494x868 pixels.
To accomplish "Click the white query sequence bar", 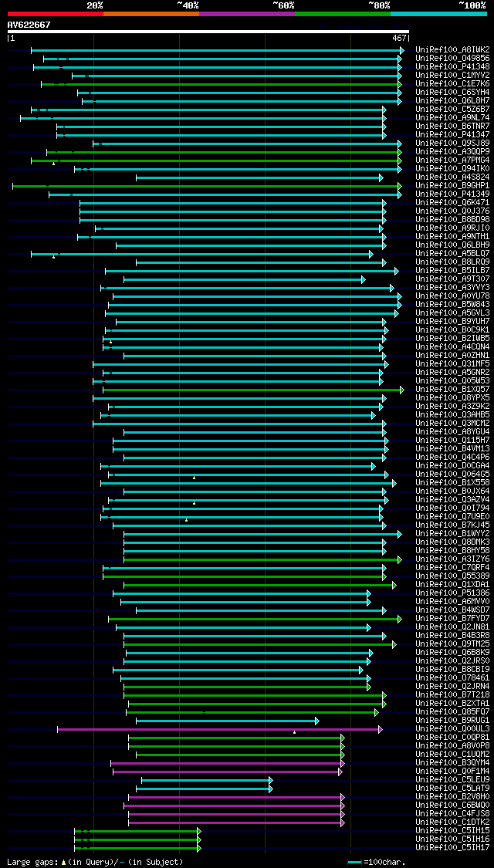I will pos(208,32).
